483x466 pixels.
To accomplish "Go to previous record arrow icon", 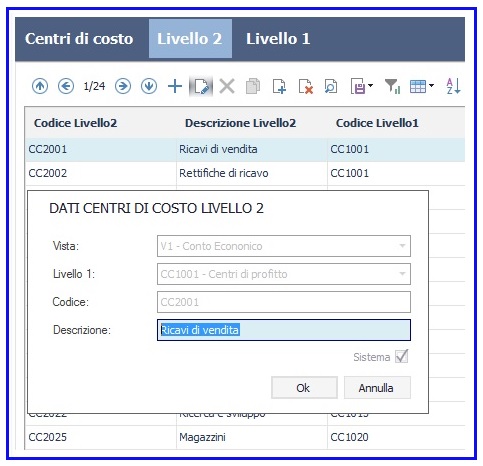I will (66, 86).
